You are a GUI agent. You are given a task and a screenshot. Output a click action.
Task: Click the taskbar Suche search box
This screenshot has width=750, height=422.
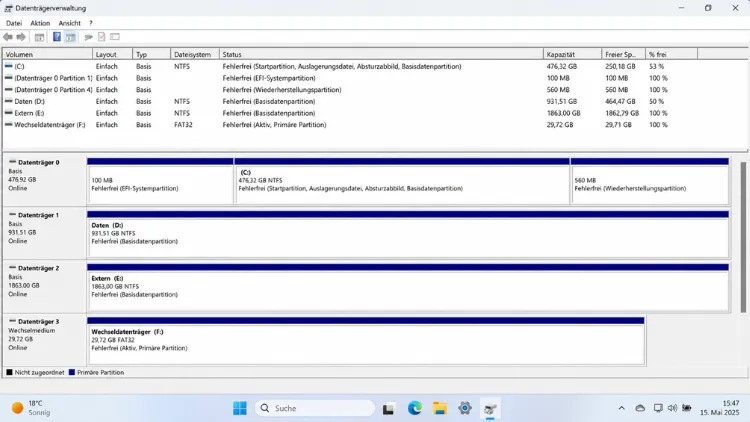pyautogui.click(x=315, y=408)
